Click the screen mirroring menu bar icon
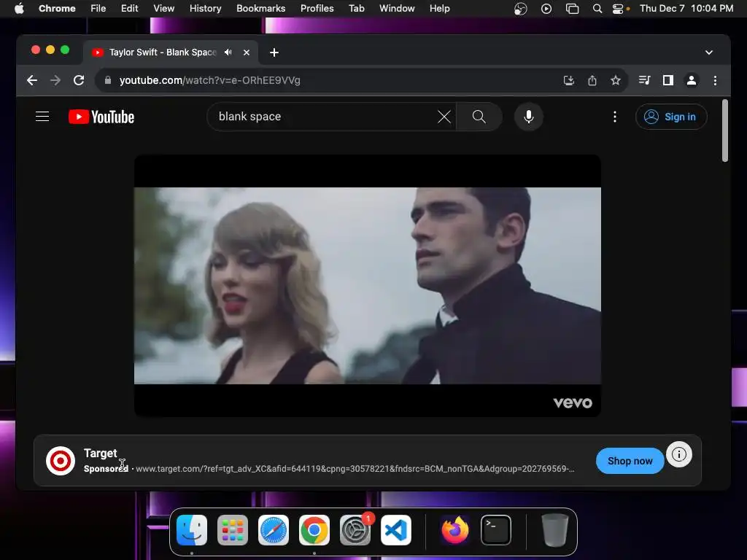747x560 pixels. pos(572,9)
